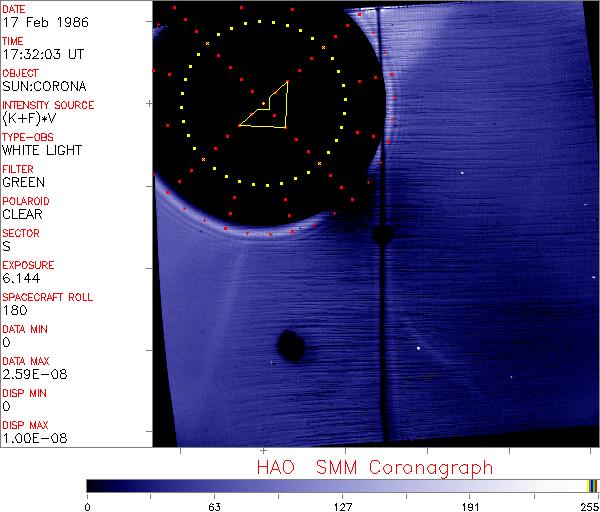Click the exposure value 6.144

pyautogui.click(x=19, y=278)
